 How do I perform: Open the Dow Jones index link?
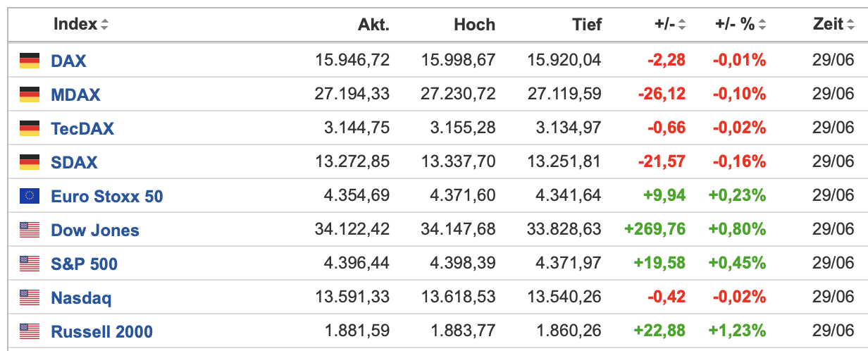click(95, 230)
